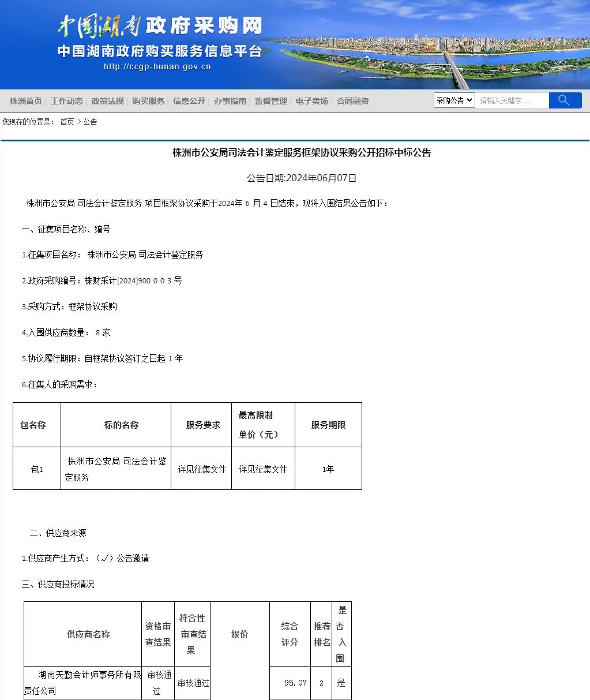Open the 合同融资 menu item

[x=353, y=101]
